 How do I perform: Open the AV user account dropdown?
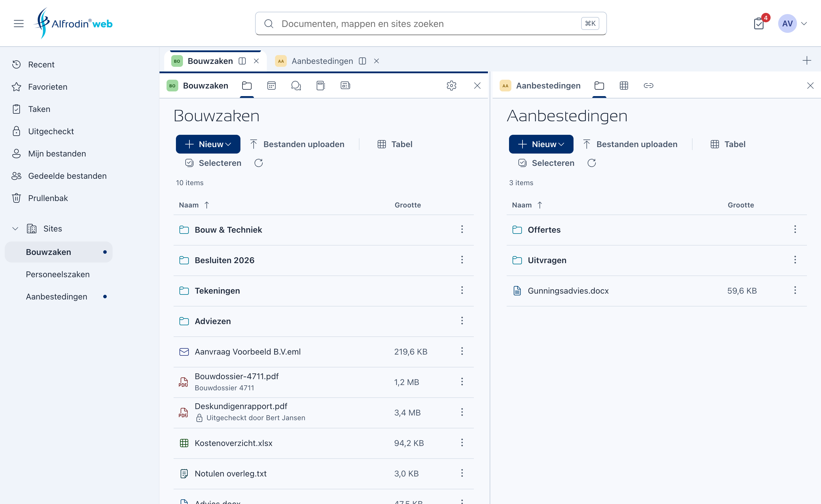click(793, 23)
